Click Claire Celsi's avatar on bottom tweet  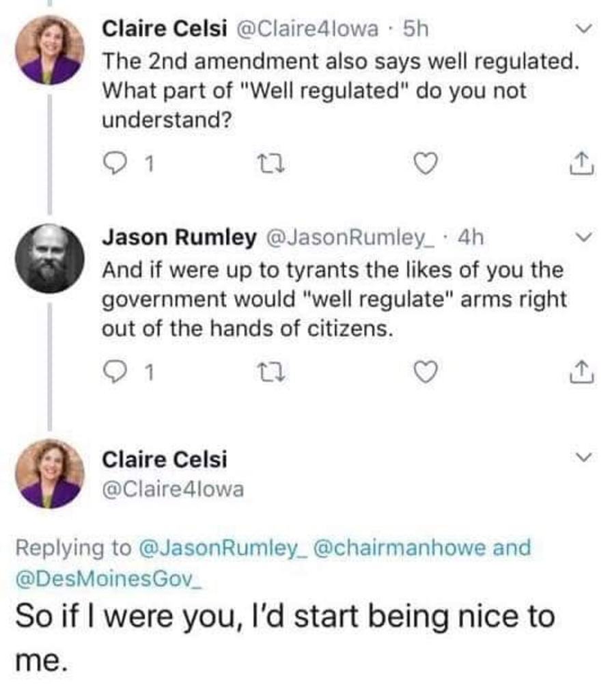click(51, 474)
